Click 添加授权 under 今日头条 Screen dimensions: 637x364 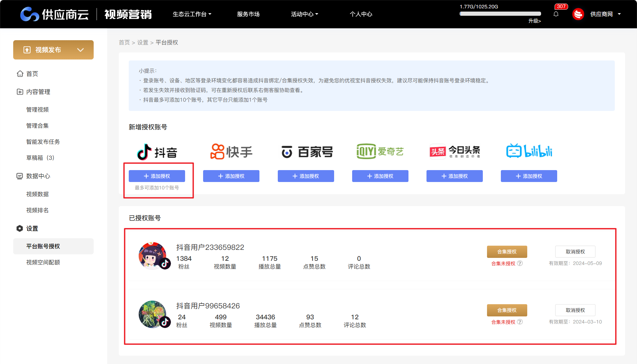point(454,176)
